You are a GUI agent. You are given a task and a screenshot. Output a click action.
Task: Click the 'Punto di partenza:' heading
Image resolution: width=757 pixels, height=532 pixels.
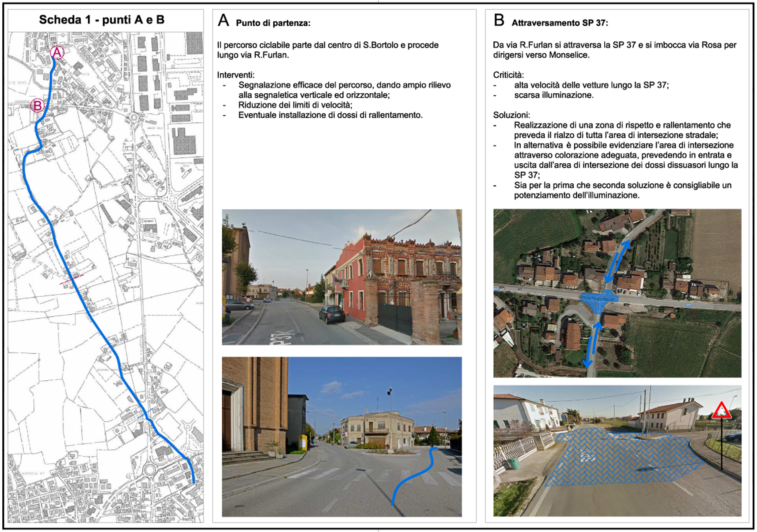click(x=273, y=23)
